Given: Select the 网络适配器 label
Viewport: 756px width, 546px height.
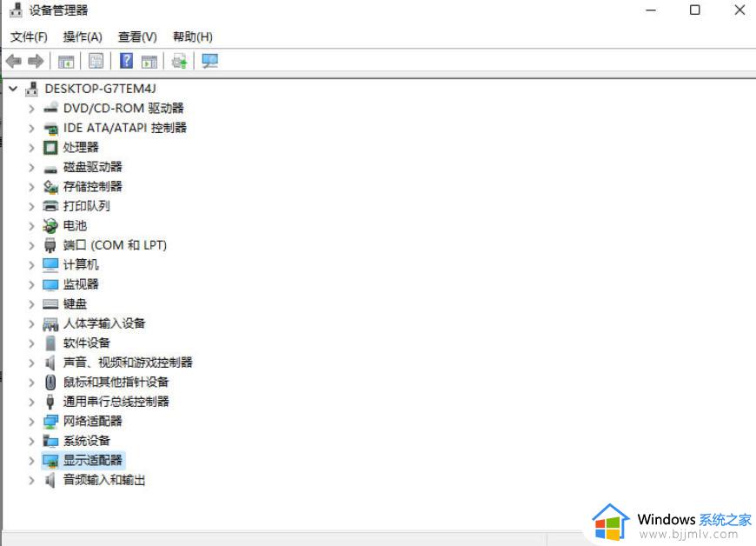Looking at the screenshot, I should [93, 421].
